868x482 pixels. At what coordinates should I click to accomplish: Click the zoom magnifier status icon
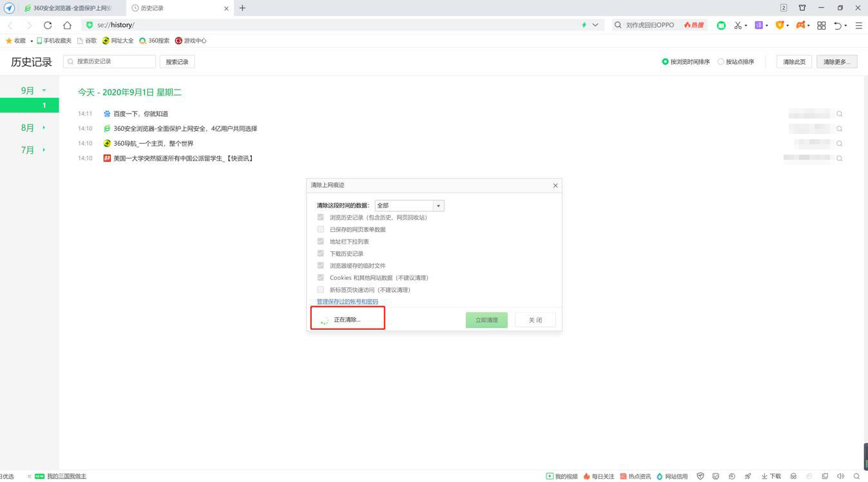pos(856,476)
